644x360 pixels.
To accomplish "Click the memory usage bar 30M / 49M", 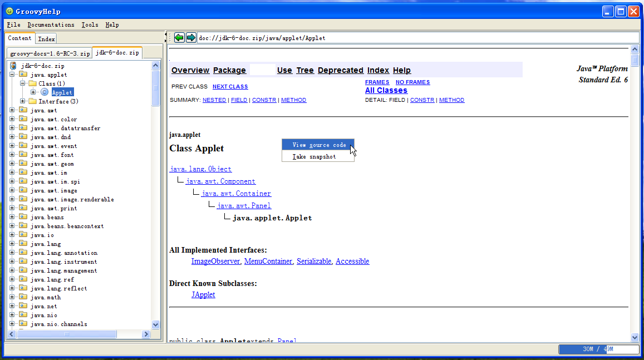I will (598, 349).
